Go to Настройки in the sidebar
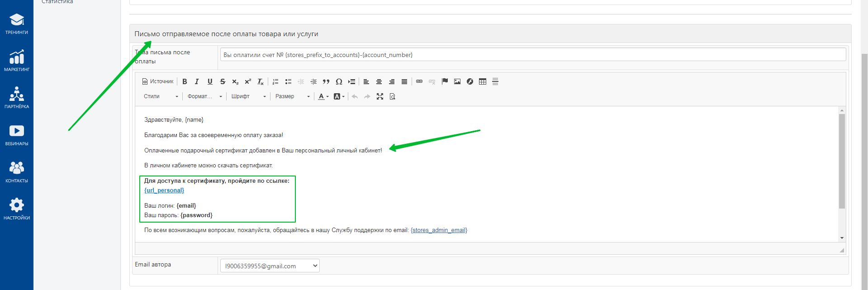This screenshot has height=290, width=868. click(x=17, y=209)
